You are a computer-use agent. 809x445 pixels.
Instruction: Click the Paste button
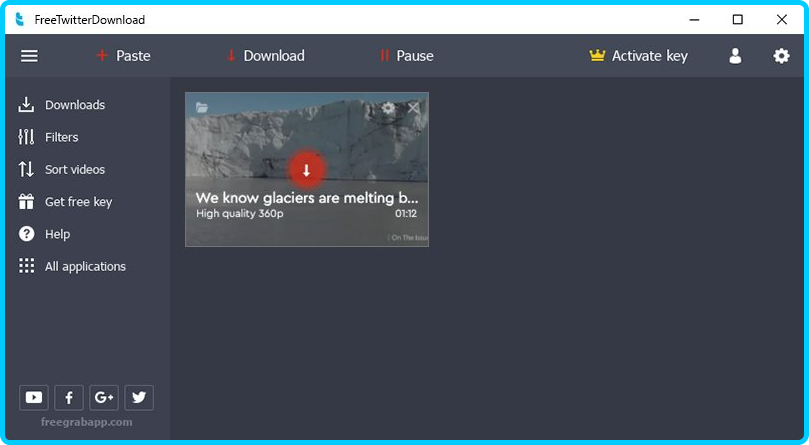[123, 56]
